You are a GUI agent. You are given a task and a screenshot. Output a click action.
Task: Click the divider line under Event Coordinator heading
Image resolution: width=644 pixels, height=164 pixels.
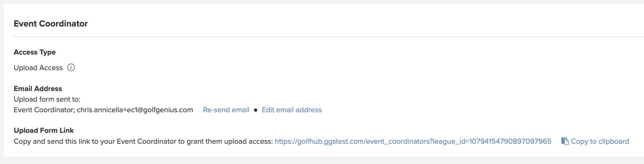[329, 37]
